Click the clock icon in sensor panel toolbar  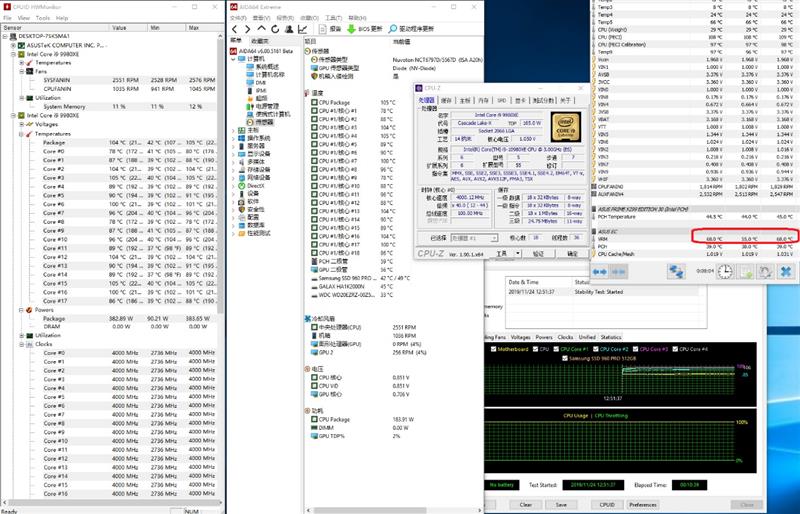[x=725, y=271]
